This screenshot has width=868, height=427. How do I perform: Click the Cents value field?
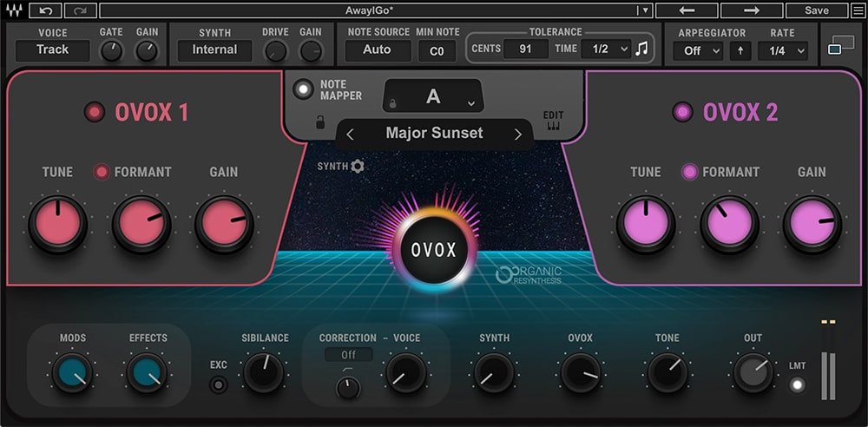coord(526,49)
